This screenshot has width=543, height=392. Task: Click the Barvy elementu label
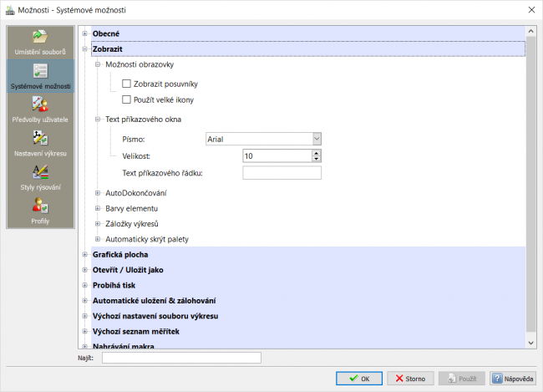(x=132, y=208)
